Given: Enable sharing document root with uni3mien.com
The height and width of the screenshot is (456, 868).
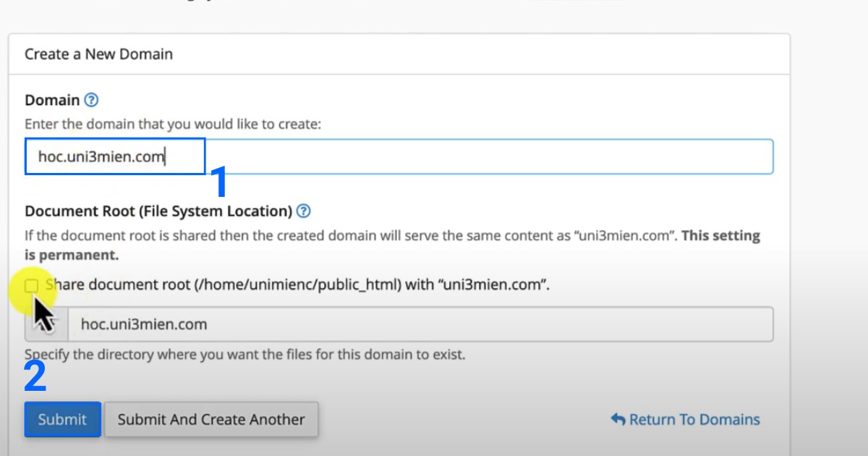Looking at the screenshot, I should (33, 285).
